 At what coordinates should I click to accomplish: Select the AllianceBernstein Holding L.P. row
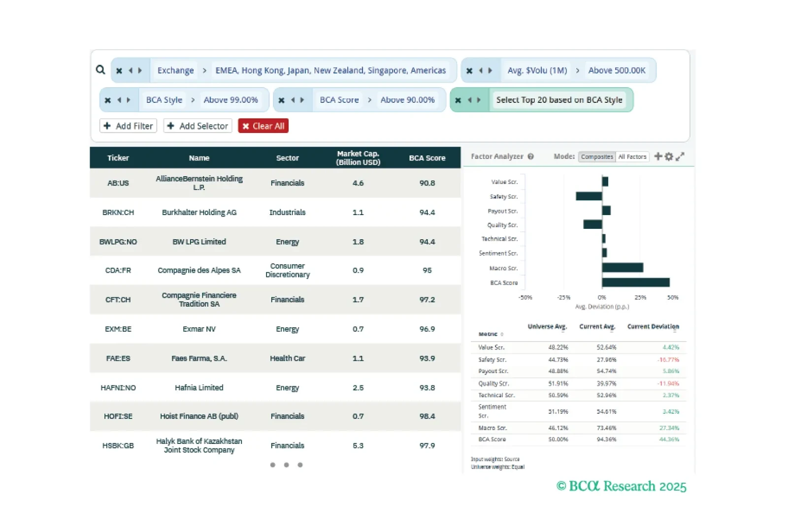pyautogui.click(x=199, y=183)
